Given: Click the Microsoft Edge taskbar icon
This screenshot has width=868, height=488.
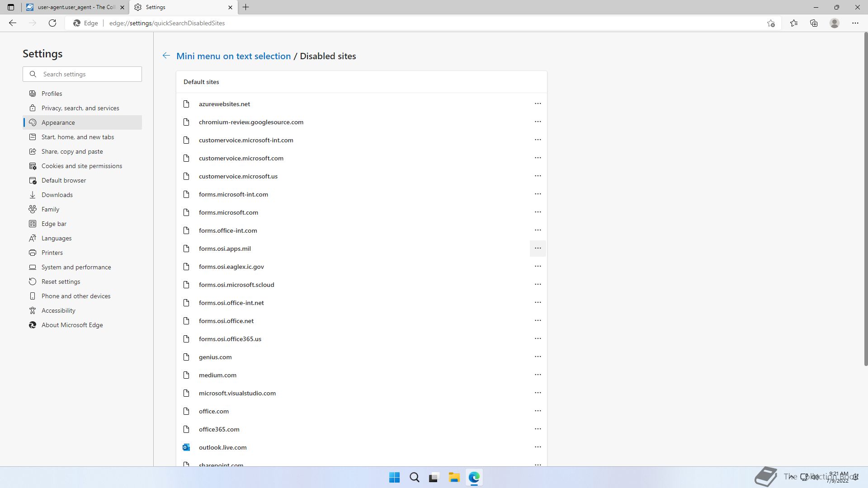Looking at the screenshot, I should pos(474,477).
